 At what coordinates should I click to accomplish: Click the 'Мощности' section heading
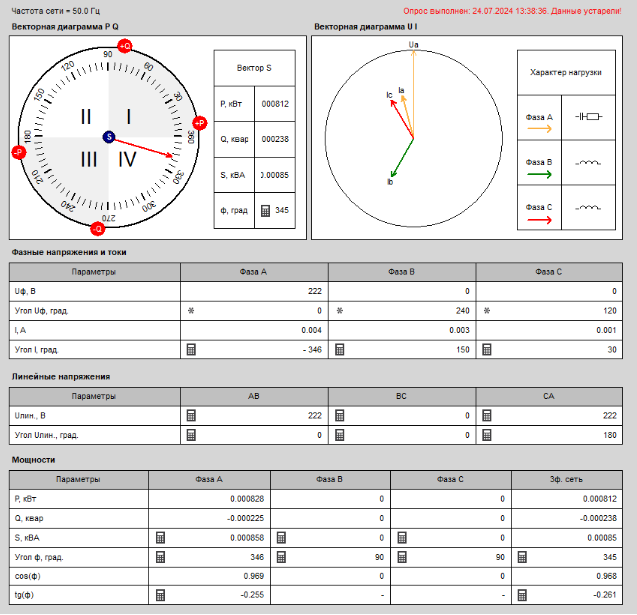33,460
